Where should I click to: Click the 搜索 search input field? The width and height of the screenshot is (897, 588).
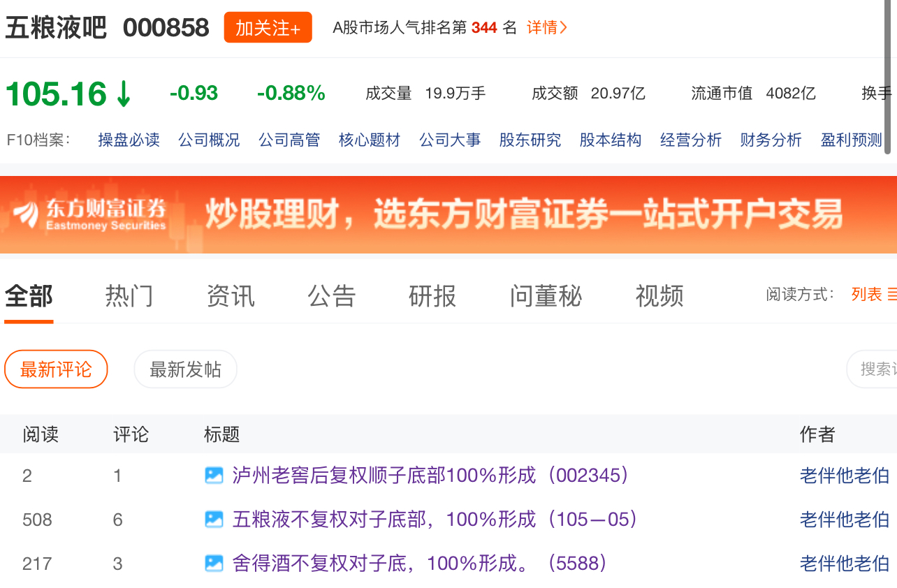pos(872,369)
